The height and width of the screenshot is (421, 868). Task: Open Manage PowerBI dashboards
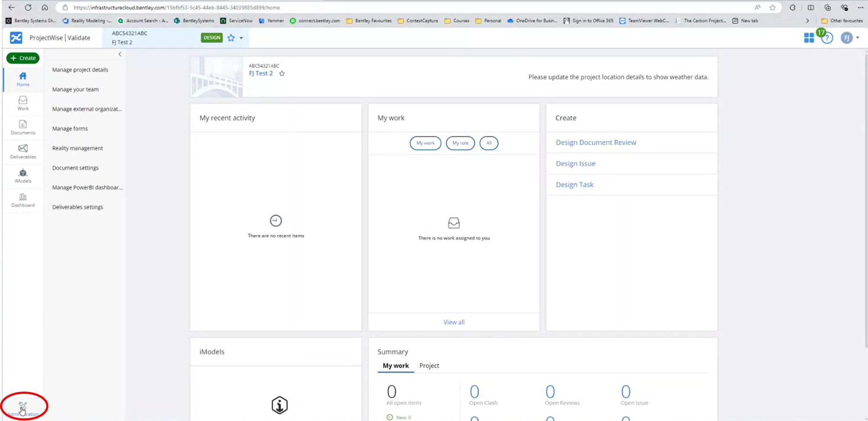87,187
